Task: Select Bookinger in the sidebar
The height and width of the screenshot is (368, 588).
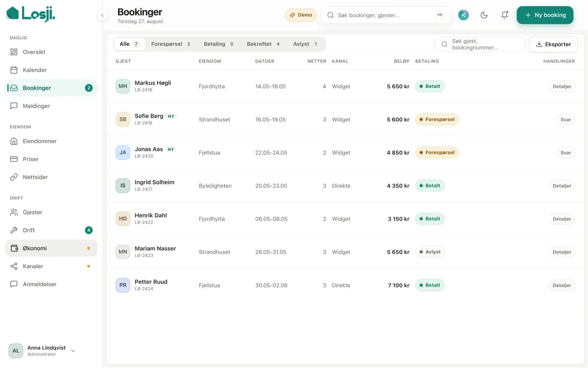Action: 51,88
